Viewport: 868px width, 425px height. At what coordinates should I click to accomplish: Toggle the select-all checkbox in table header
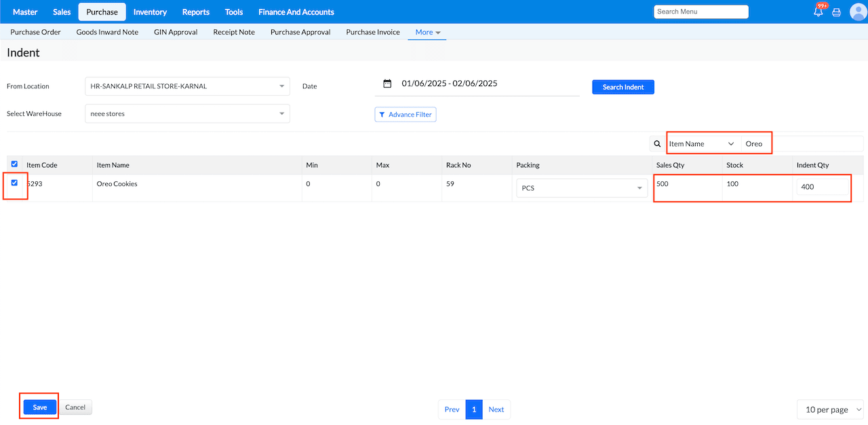coord(15,164)
